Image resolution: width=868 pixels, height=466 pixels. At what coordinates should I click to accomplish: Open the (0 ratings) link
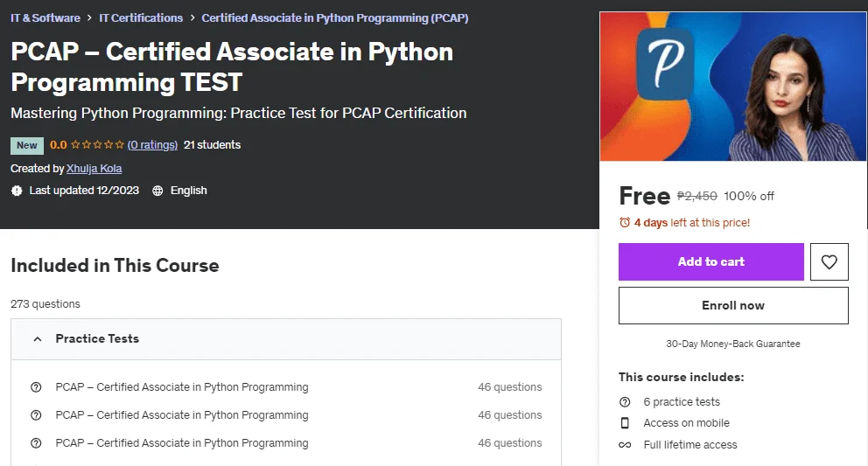[x=152, y=145]
